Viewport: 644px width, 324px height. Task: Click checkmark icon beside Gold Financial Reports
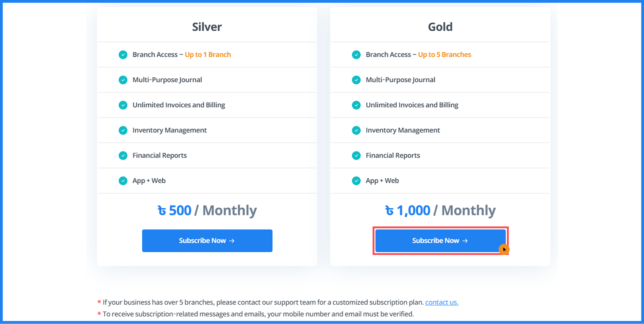tap(356, 156)
